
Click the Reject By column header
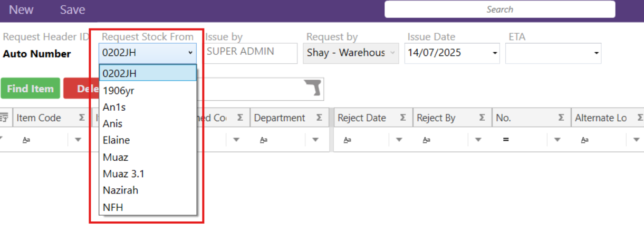point(436,118)
